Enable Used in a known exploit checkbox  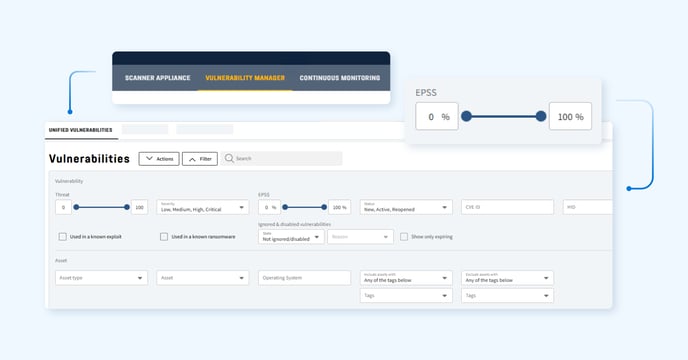(63, 237)
